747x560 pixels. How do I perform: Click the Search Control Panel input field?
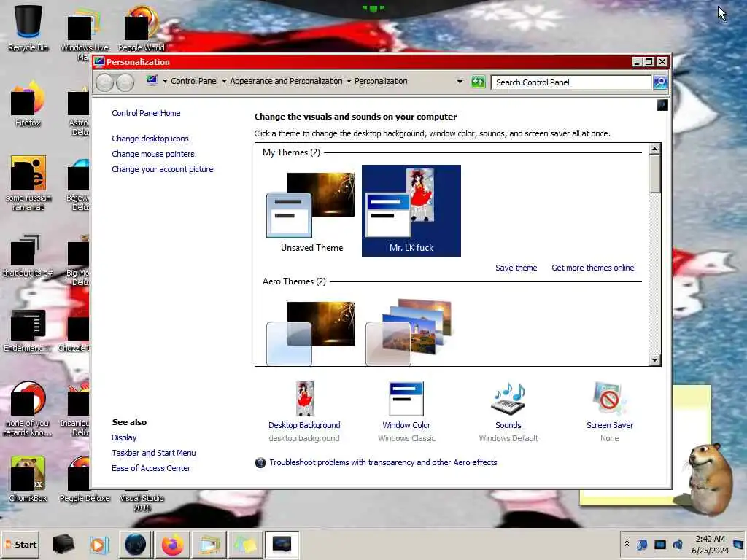point(571,82)
